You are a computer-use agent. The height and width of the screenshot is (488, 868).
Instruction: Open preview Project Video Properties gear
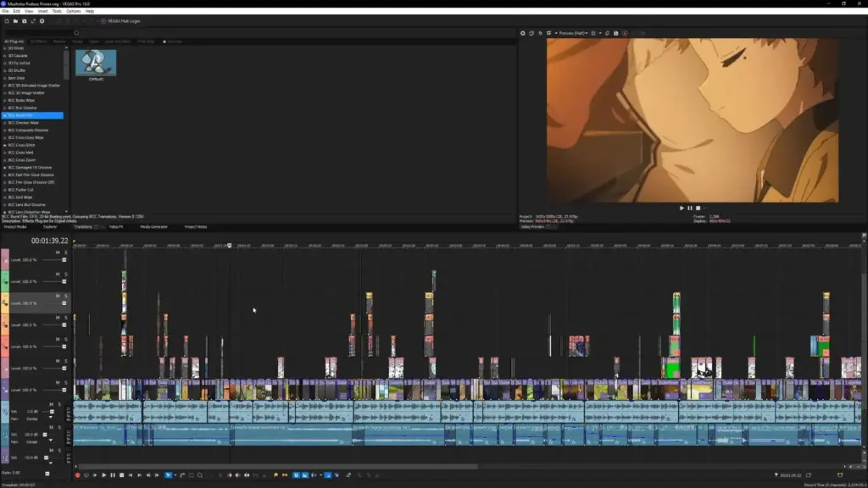(522, 33)
